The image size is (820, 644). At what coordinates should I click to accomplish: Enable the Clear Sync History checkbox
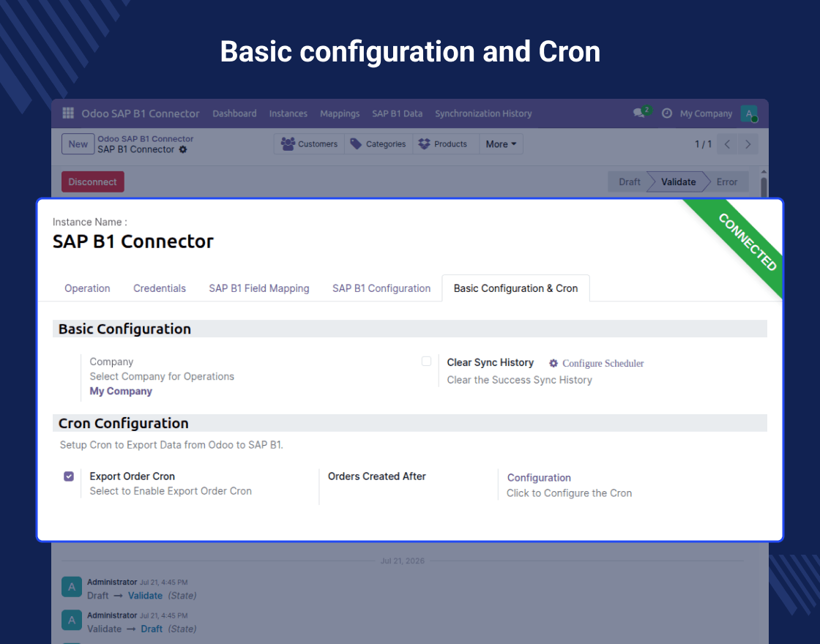[x=426, y=362]
